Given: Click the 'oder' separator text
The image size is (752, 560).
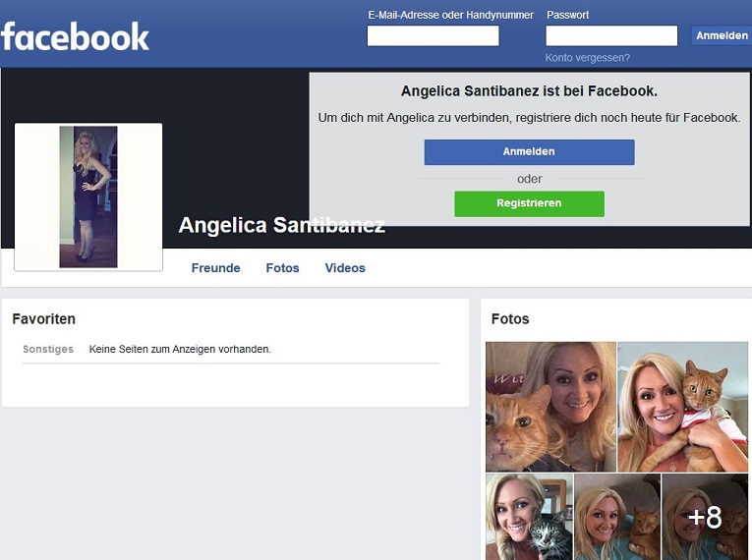Looking at the screenshot, I should click(x=529, y=179).
